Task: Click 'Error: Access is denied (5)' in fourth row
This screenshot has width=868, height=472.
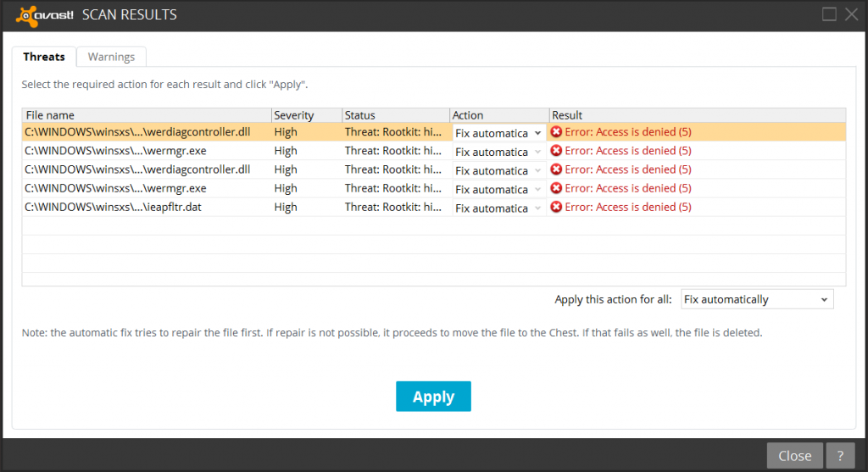Action: click(628, 188)
